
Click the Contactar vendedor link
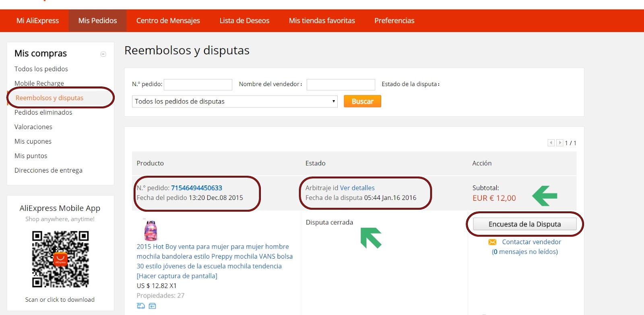coord(531,242)
